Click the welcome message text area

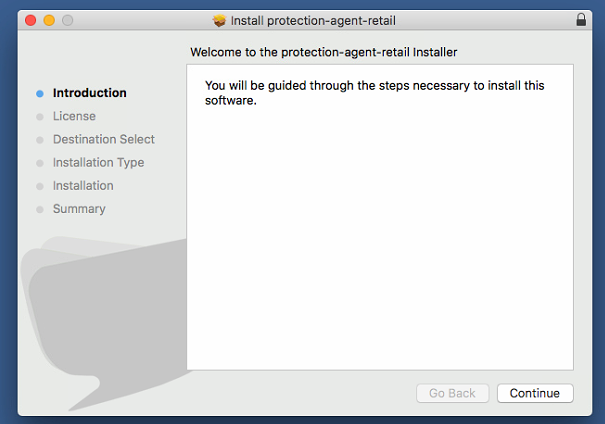[380, 217]
